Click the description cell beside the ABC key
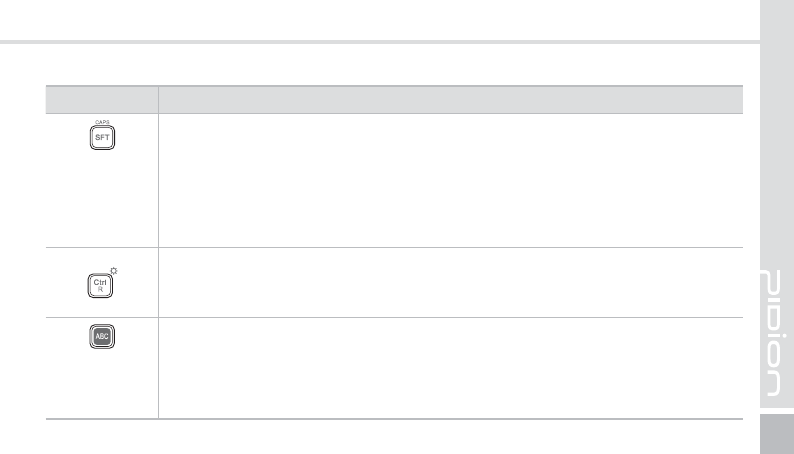This screenshot has height=454, width=794. point(450,367)
